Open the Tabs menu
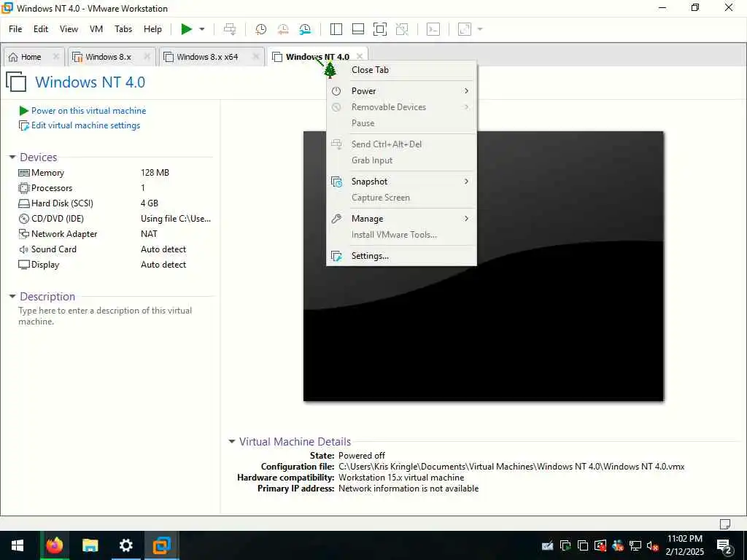Image resolution: width=747 pixels, height=560 pixels. [123, 29]
